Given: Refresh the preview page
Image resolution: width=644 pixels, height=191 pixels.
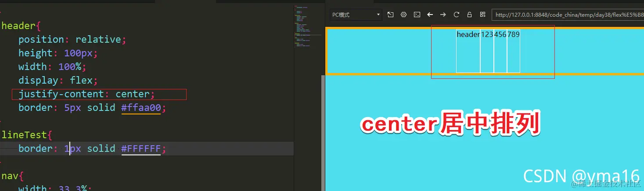Looking at the screenshot, I should 457,15.
